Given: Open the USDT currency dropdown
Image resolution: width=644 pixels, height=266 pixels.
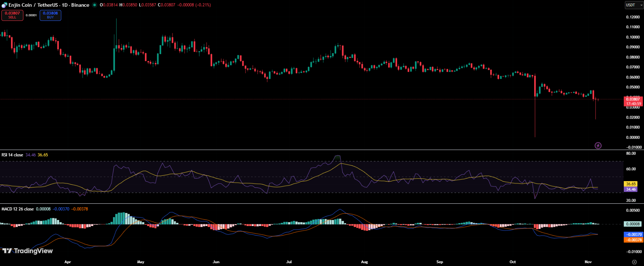Looking at the screenshot, I should [634, 5].
